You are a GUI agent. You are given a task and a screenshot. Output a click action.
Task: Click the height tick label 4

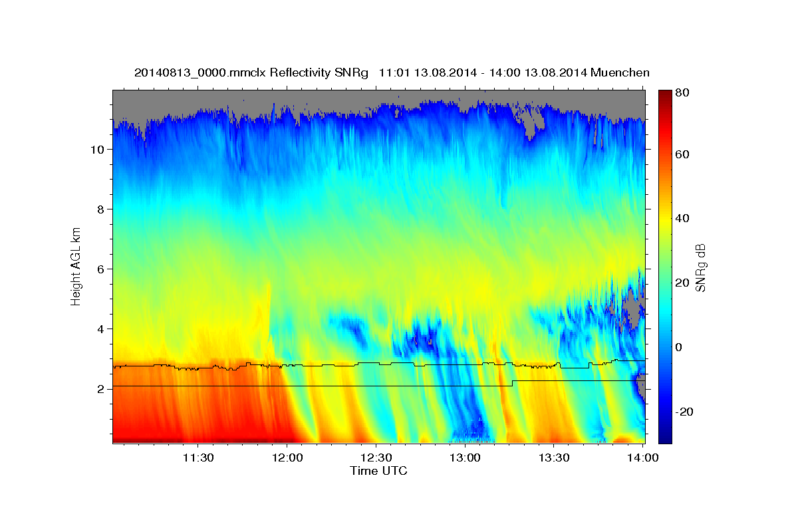pyautogui.click(x=100, y=329)
